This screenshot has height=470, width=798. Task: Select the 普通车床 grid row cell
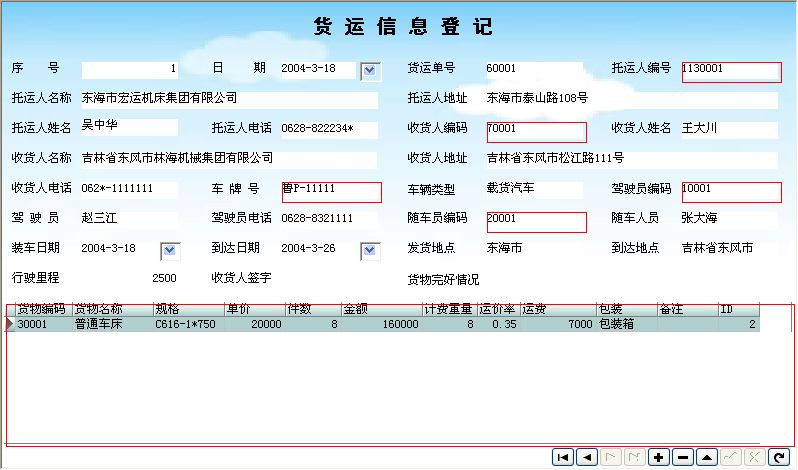(112, 325)
